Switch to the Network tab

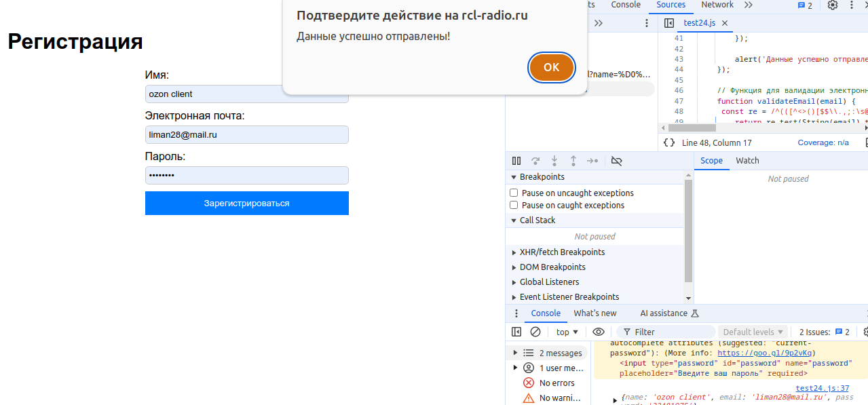[x=717, y=5]
